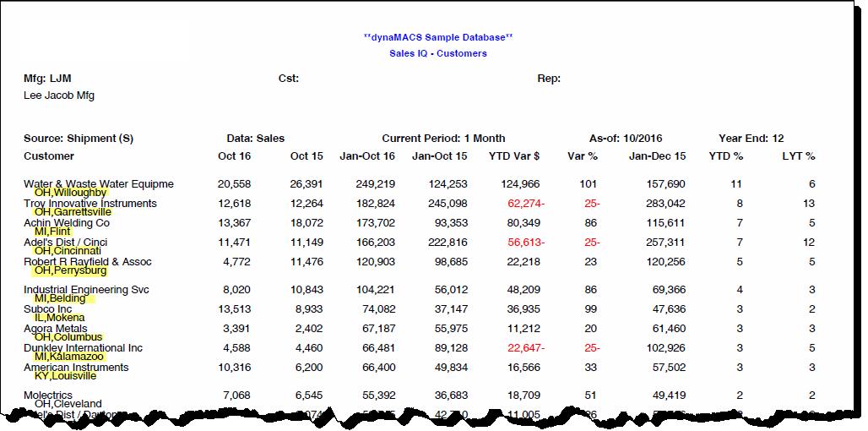Select Source: Shipment (S) text

(x=79, y=139)
